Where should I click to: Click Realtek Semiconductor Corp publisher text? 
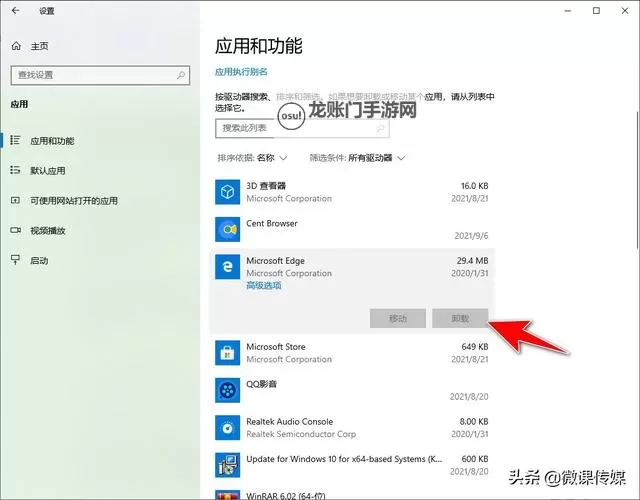point(301,434)
